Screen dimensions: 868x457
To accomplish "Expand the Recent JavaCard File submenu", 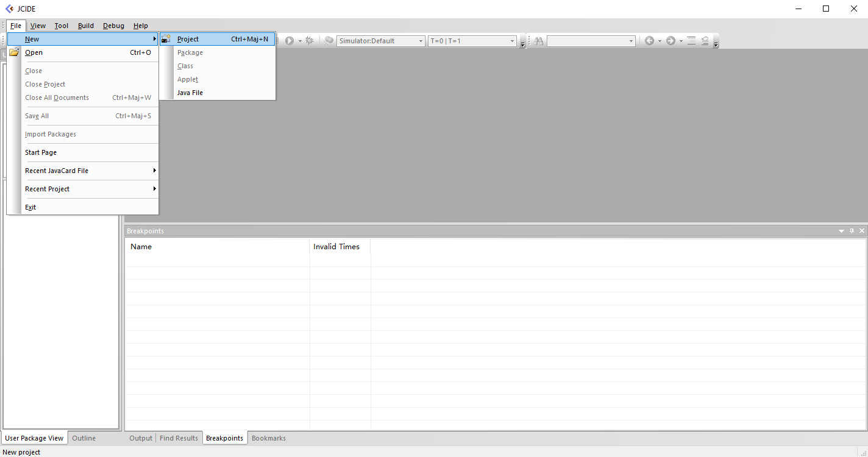I will tap(82, 171).
